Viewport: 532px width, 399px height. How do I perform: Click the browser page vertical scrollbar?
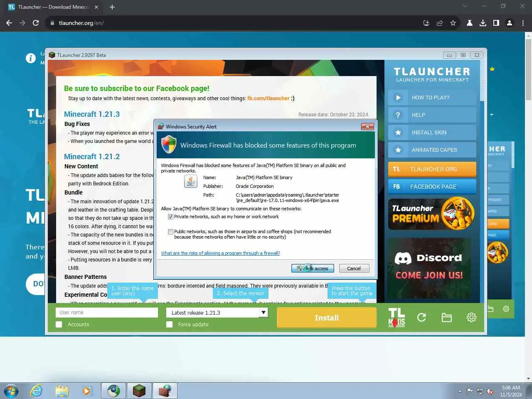[x=528, y=70]
